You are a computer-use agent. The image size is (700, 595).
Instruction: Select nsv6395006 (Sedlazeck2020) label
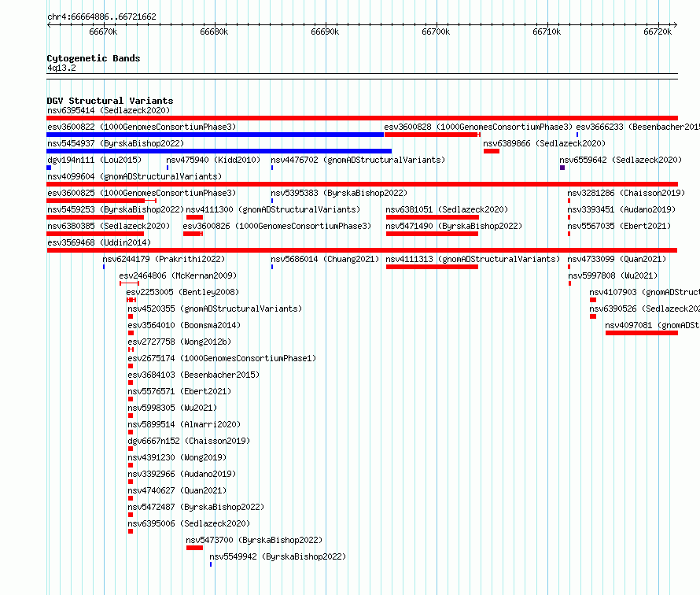pyautogui.click(x=189, y=523)
